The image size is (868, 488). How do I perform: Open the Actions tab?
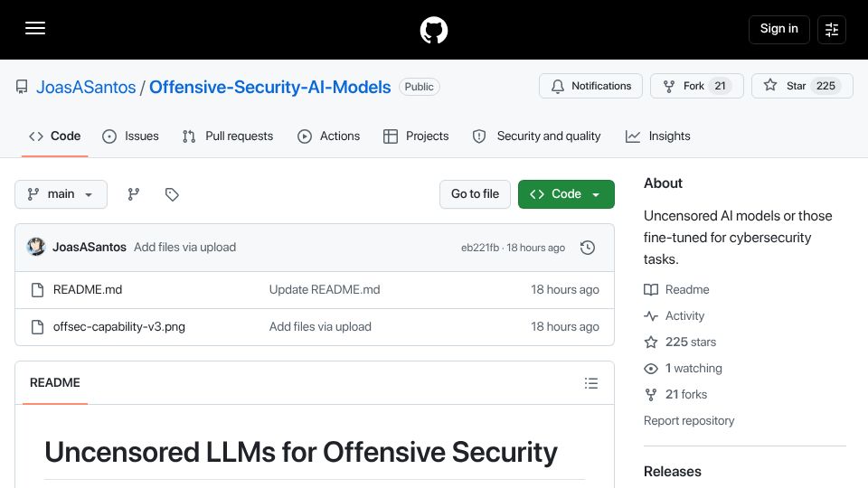tap(329, 136)
